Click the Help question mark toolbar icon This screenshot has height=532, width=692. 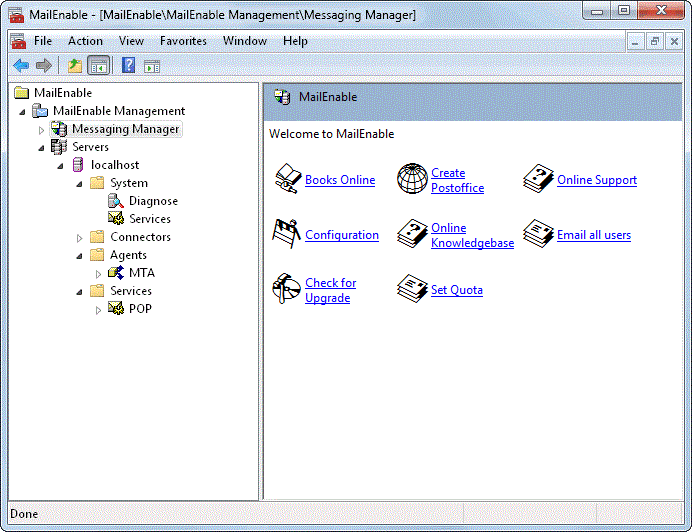(128, 66)
